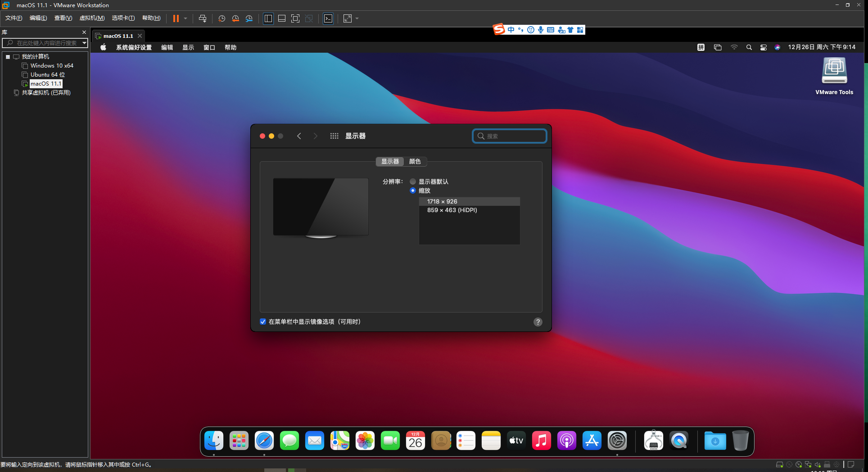The width and height of the screenshot is (868, 472).
Task: Click the Sogou voice input microphone icon
Action: pos(541,30)
